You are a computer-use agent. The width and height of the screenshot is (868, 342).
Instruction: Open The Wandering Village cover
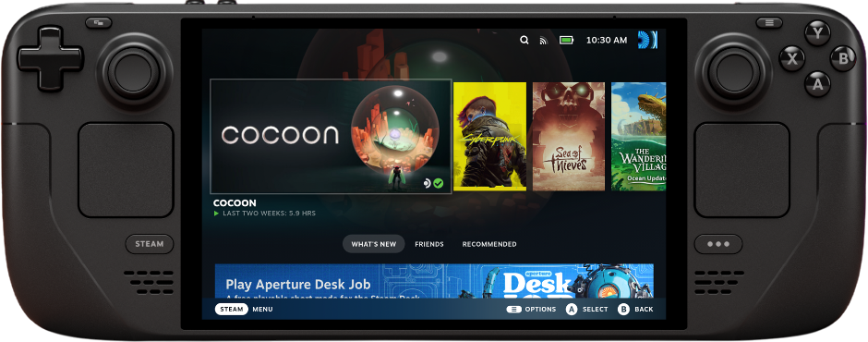point(638,137)
